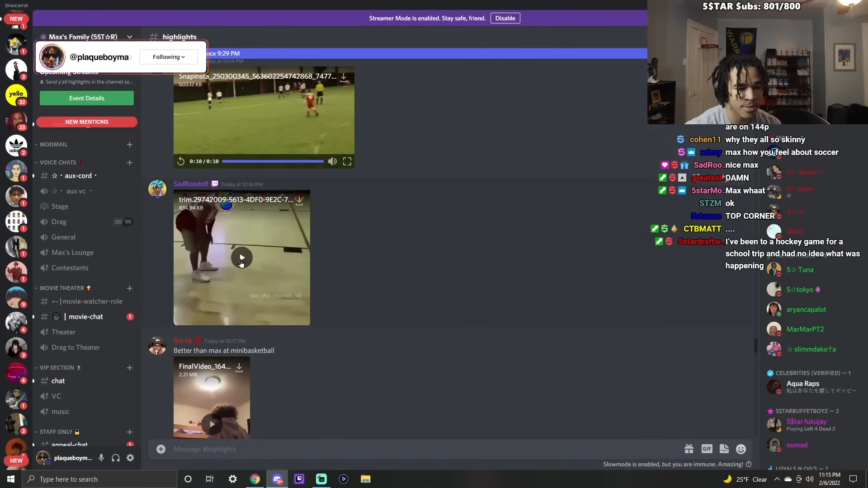Open the Following dropdown for @plaqueboymax

click(169, 57)
